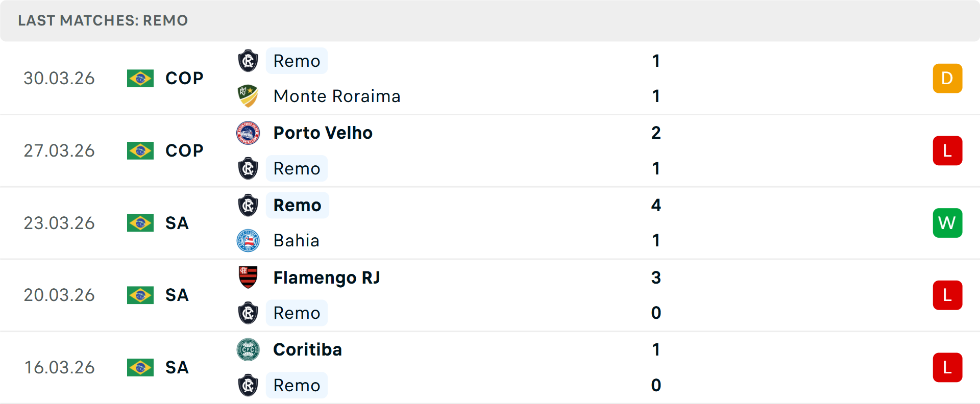Screen dimensions: 980x404
Task: Click the Last Matches: Remo header
Action: tap(103, 20)
